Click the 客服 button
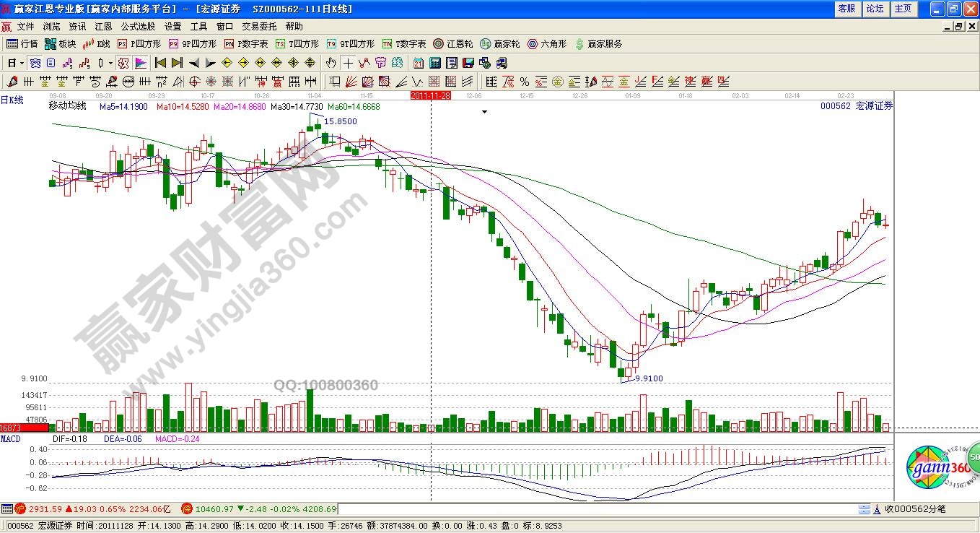Viewport: 980px width, 533px height. tap(846, 9)
